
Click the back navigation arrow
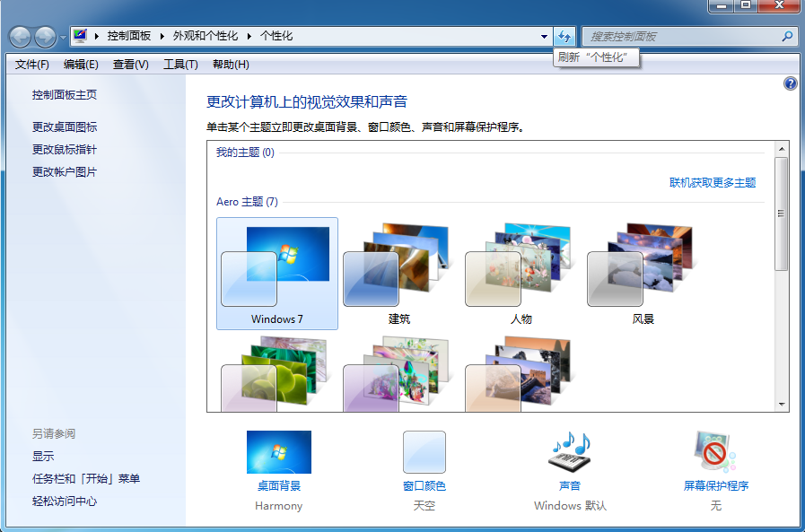pyautogui.click(x=21, y=37)
